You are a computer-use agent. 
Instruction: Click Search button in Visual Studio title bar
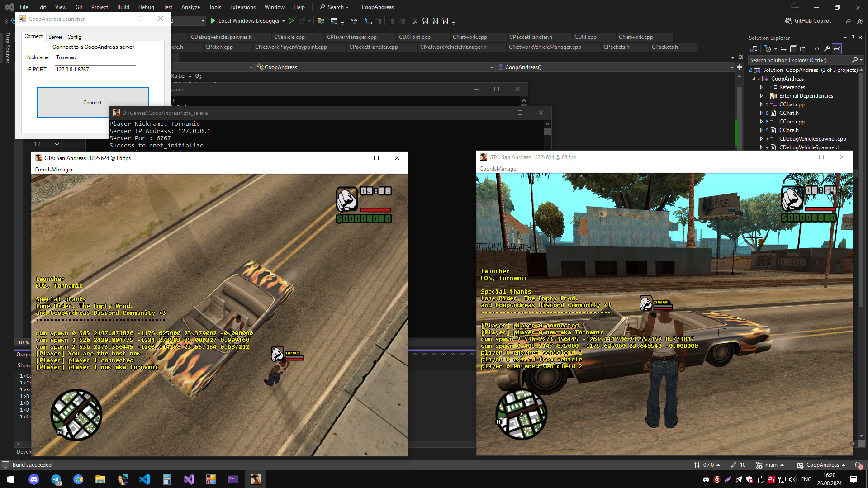pos(334,7)
